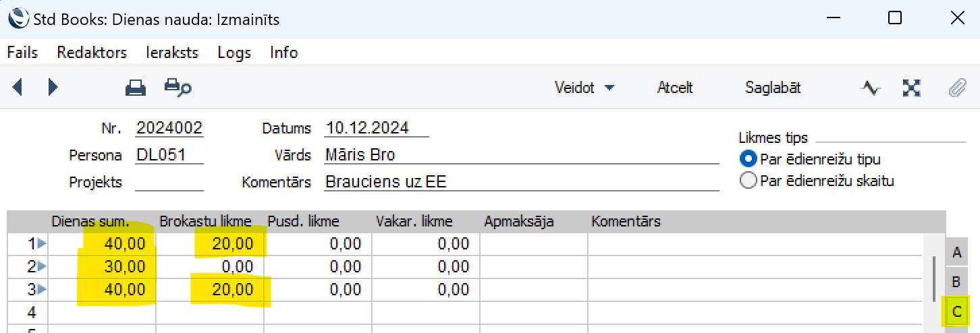Click the Komentārs field Brauciens uz EE
The image size is (980, 333).
[521, 181]
